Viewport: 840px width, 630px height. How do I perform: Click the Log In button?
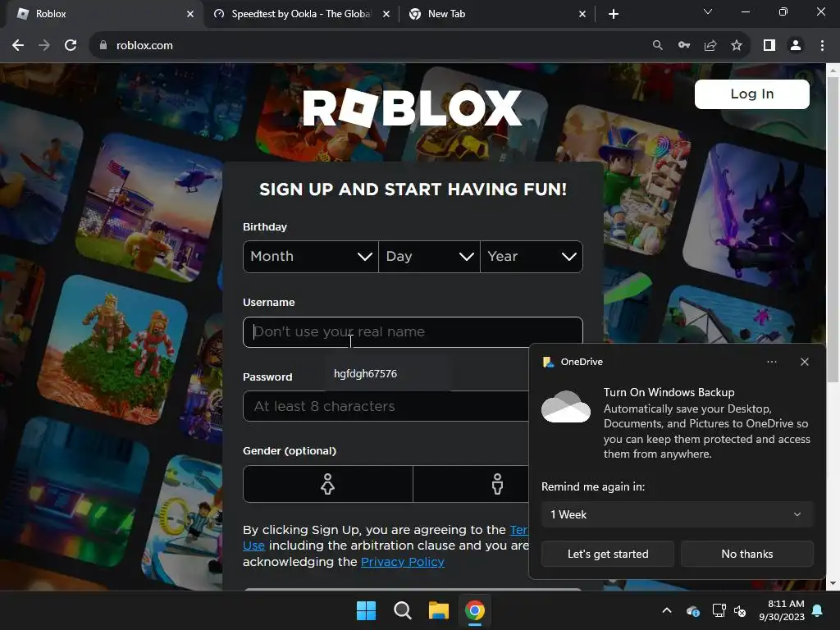click(x=751, y=94)
